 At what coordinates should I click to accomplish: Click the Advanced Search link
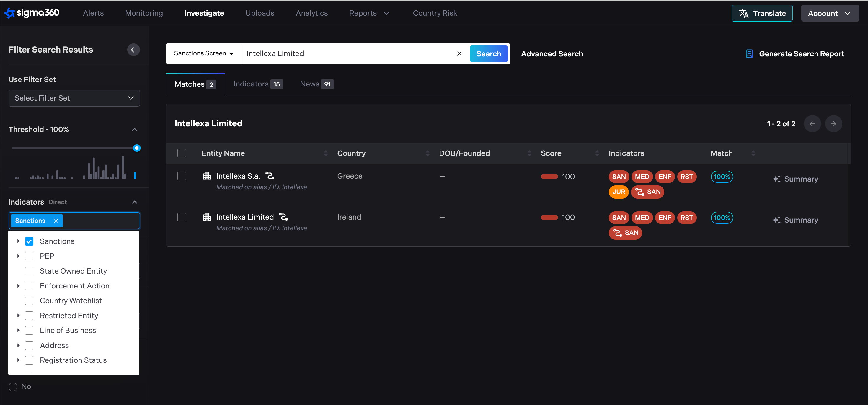[x=552, y=54]
